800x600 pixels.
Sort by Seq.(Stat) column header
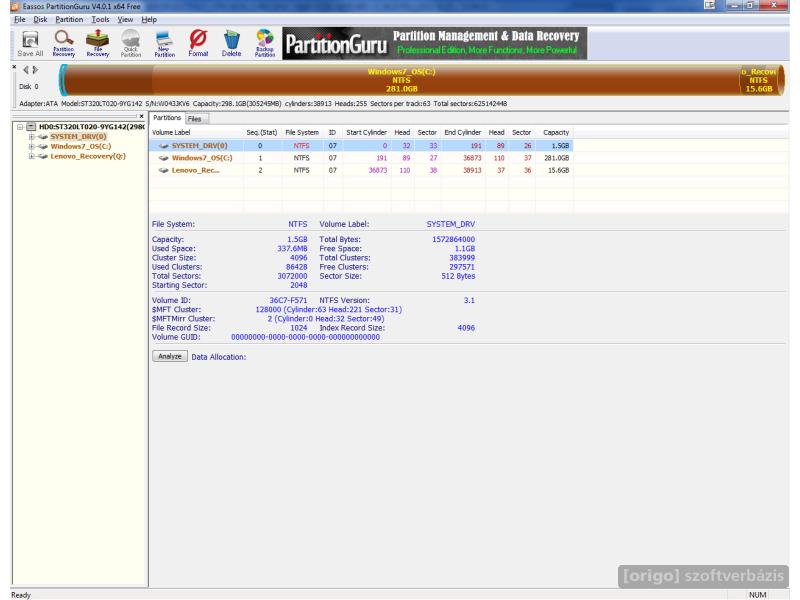[262, 132]
